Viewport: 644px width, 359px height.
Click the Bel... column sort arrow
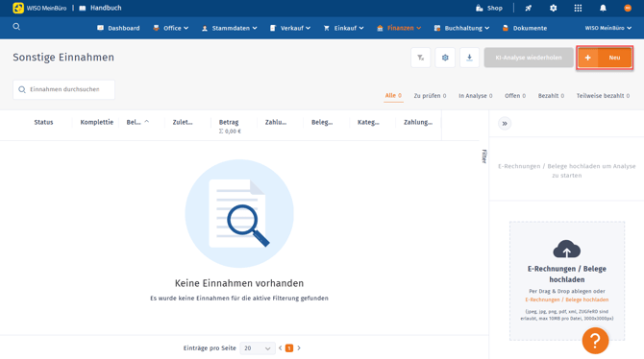(x=147, y=122)
